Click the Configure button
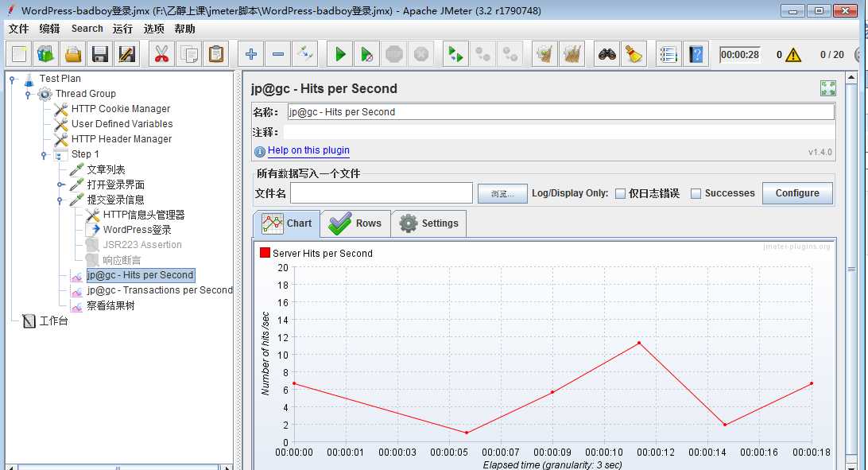This screenshot has height=470, width=868. coord(797,193)
